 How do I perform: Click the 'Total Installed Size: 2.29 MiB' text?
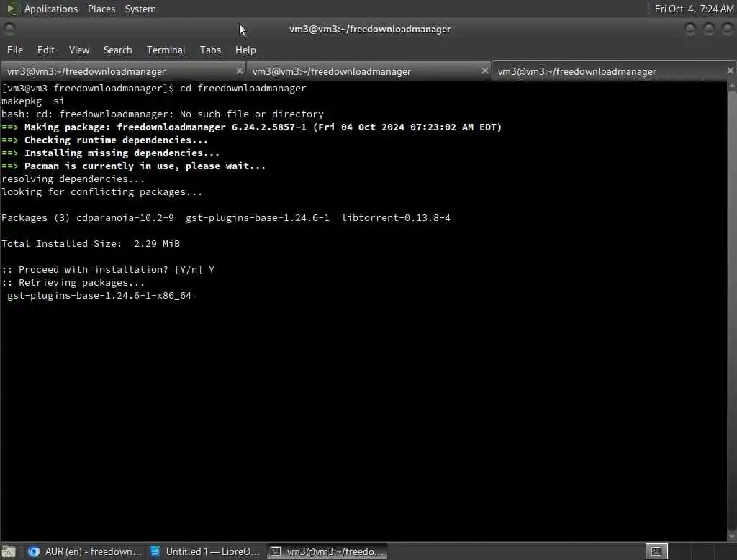(x=91, y=243)
